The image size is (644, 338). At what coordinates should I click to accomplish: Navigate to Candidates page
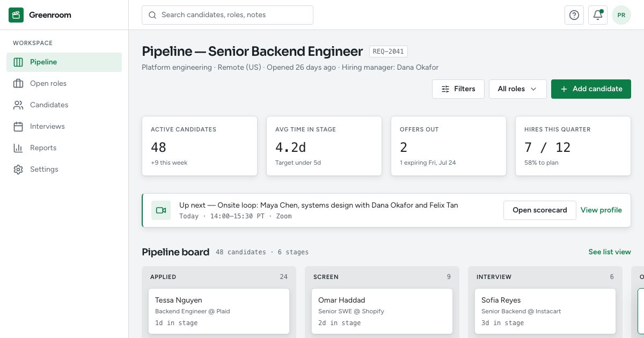pos(64,105)
